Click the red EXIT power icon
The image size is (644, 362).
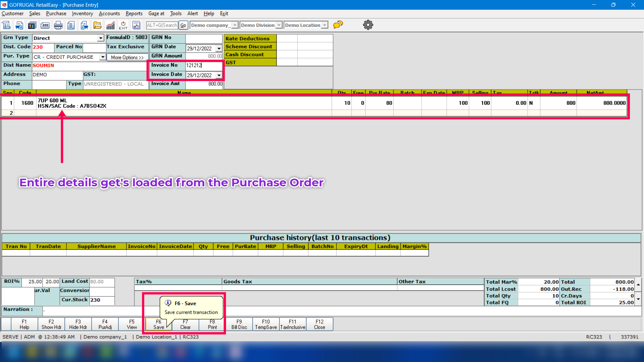(123, 25)
